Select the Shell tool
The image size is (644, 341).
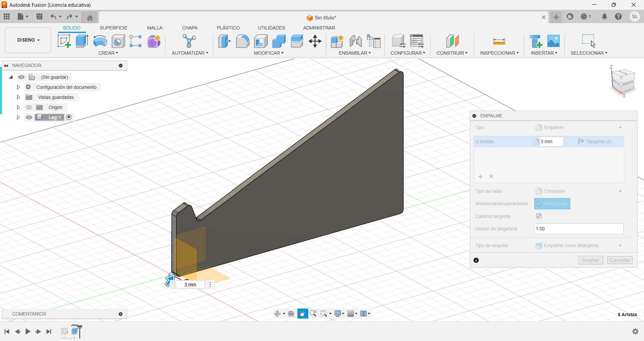261,41
